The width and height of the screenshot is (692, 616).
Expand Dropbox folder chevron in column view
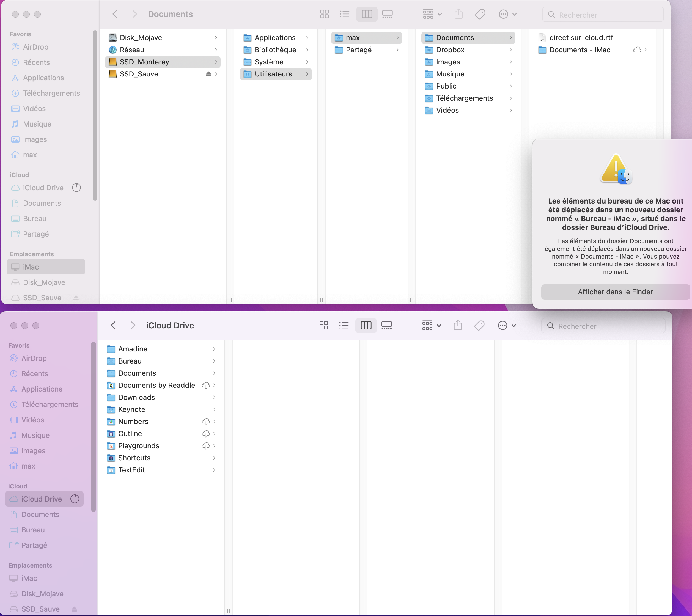[x=510, y=50]
